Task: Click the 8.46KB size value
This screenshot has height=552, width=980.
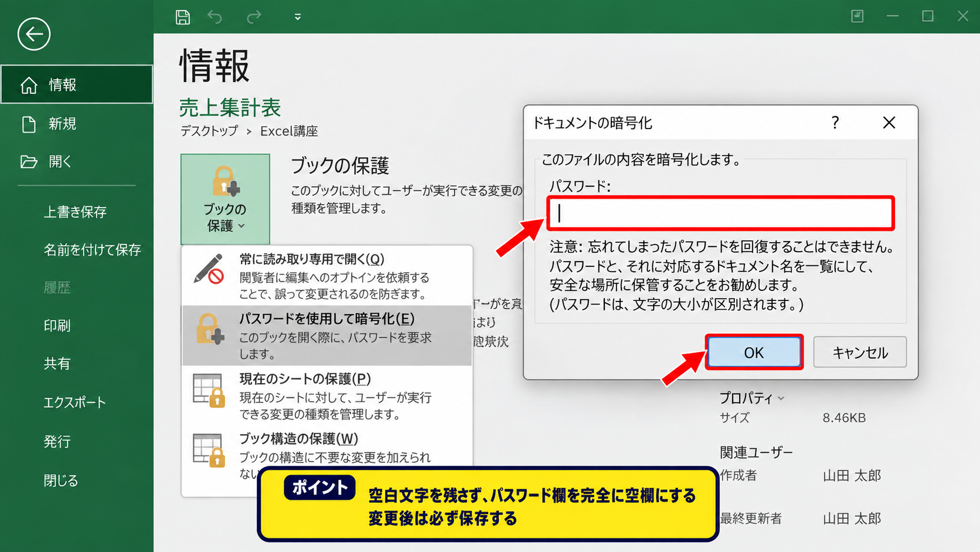Action: (x=844, y=418)
